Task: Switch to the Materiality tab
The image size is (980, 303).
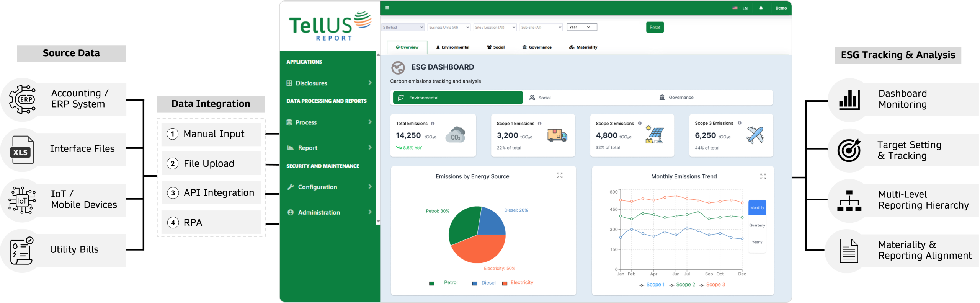Action: tap(583, 47)
